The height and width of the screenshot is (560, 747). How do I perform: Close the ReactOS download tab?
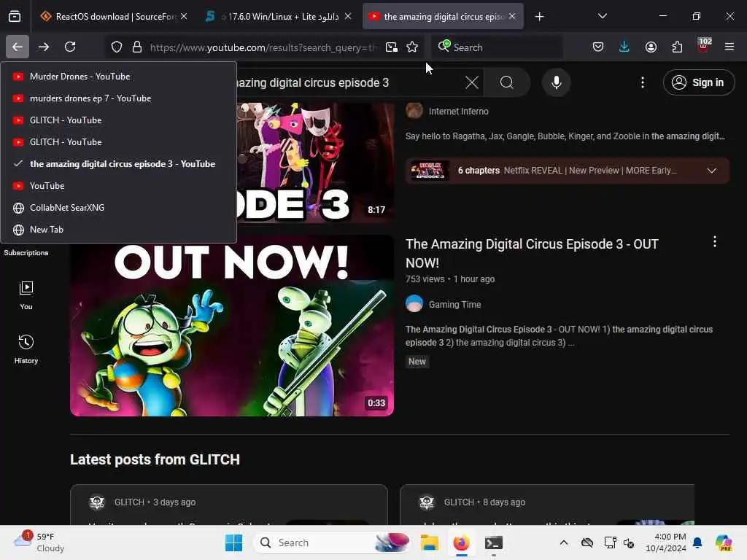[x=184, y=17]
